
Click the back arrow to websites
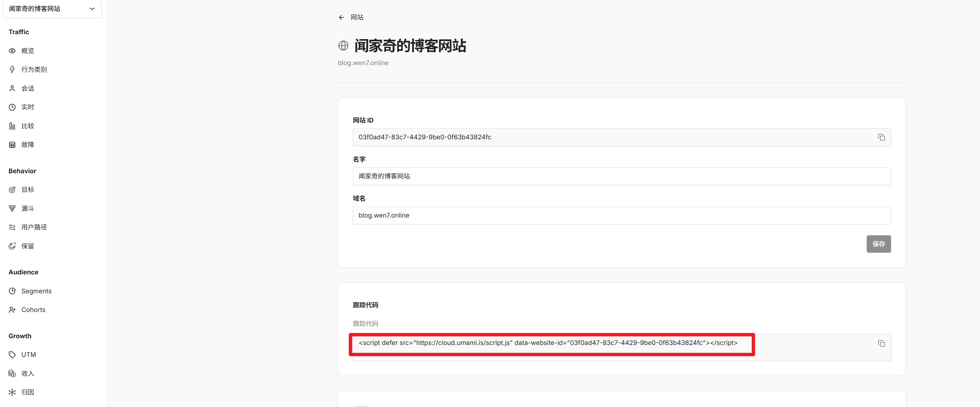click(x=341, y=17)
